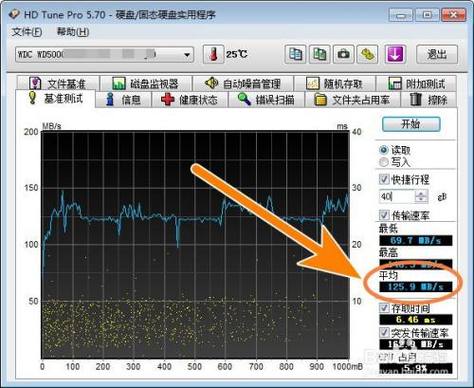Save screenshot with camera icon
This screenshot has width=474, height=388.
pos(344,54)
